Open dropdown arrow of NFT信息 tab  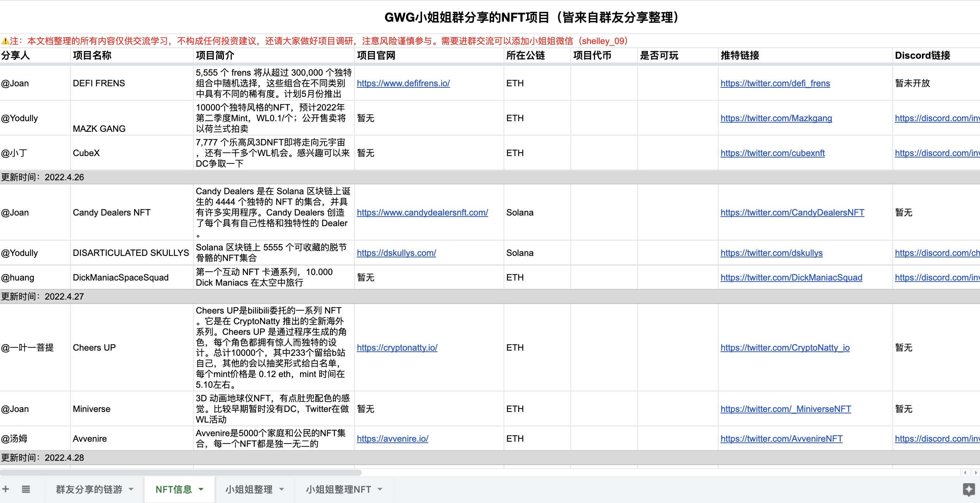point(201,489)
